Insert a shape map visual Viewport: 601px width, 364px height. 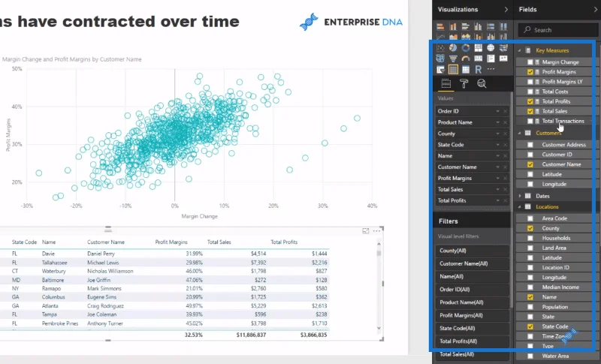click(440, 59)
